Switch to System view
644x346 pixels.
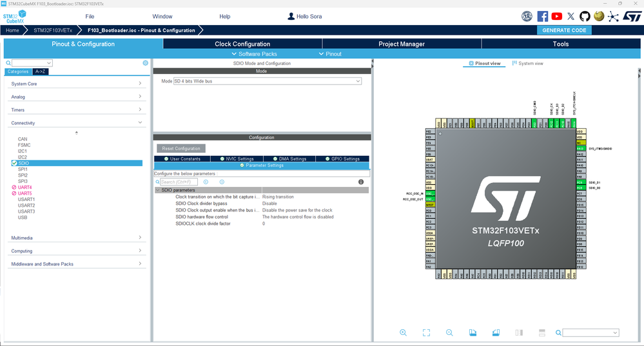click(528, 64)
